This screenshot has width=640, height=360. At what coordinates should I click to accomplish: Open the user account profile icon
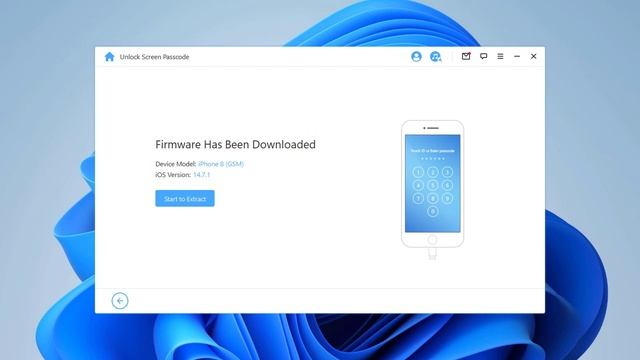(x=416, y=56)
